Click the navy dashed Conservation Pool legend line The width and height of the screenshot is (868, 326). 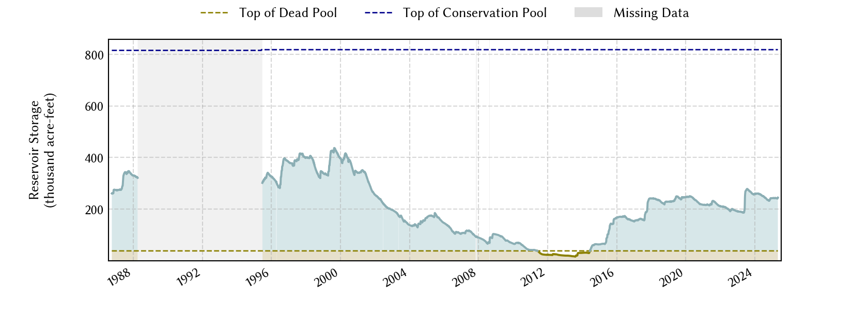(x=379, y=13)
